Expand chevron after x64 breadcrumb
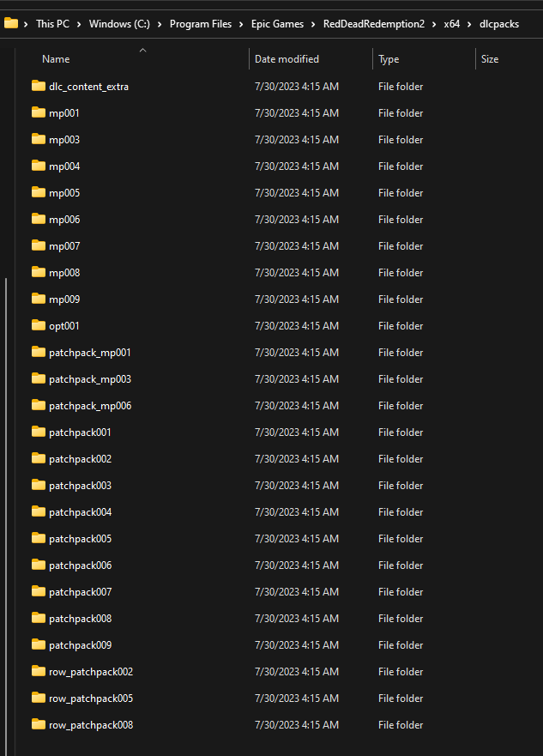The image size is (543, 756). pyautogui.click(x=469, y=24)
